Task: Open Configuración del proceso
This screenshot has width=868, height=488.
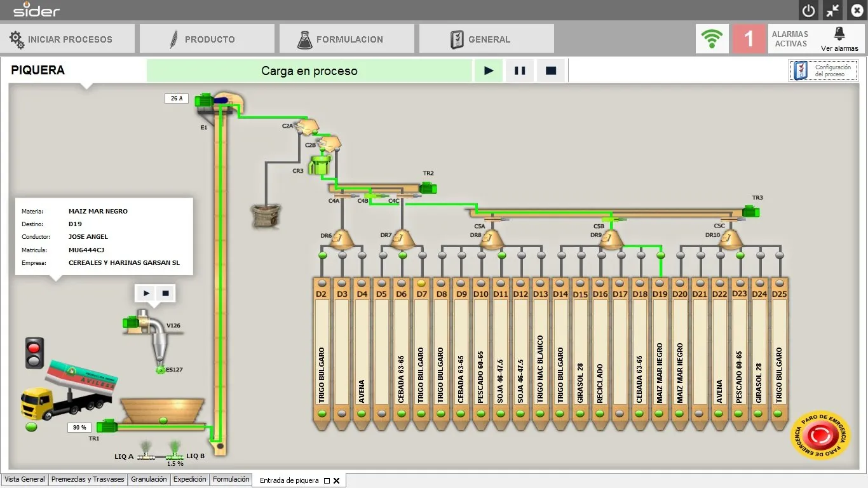Action: [x=824, y=71]
